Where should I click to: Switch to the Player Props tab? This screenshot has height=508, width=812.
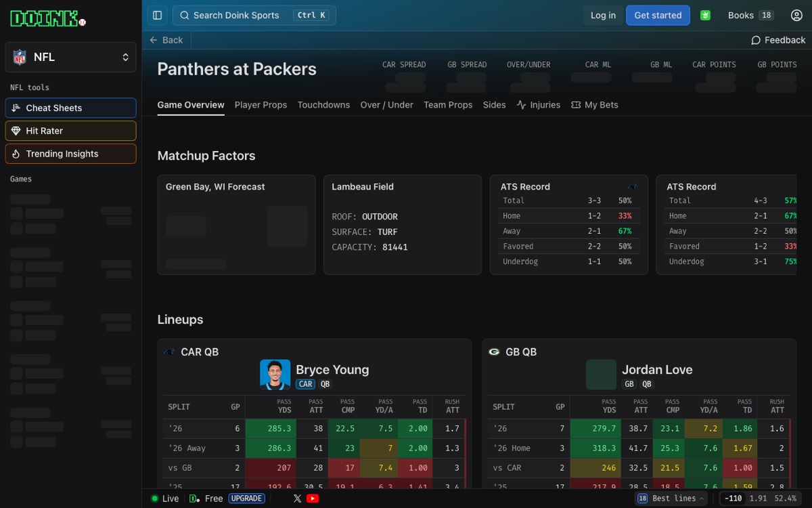click(x=261, y=105)
